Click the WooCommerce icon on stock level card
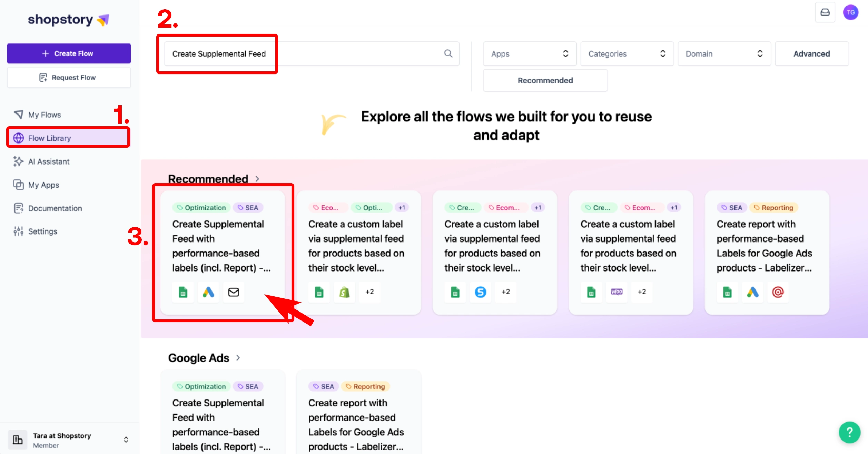868x454 pixels. [617, 292]
